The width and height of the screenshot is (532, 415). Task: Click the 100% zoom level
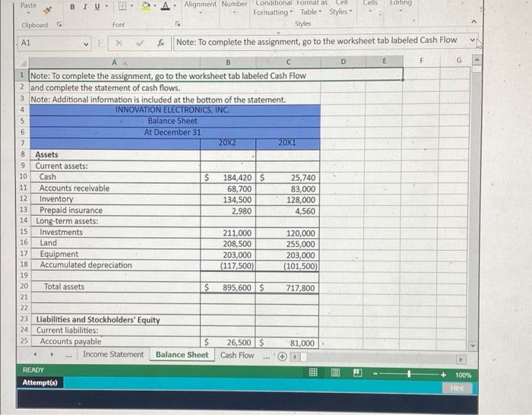[x=463, y=375]
